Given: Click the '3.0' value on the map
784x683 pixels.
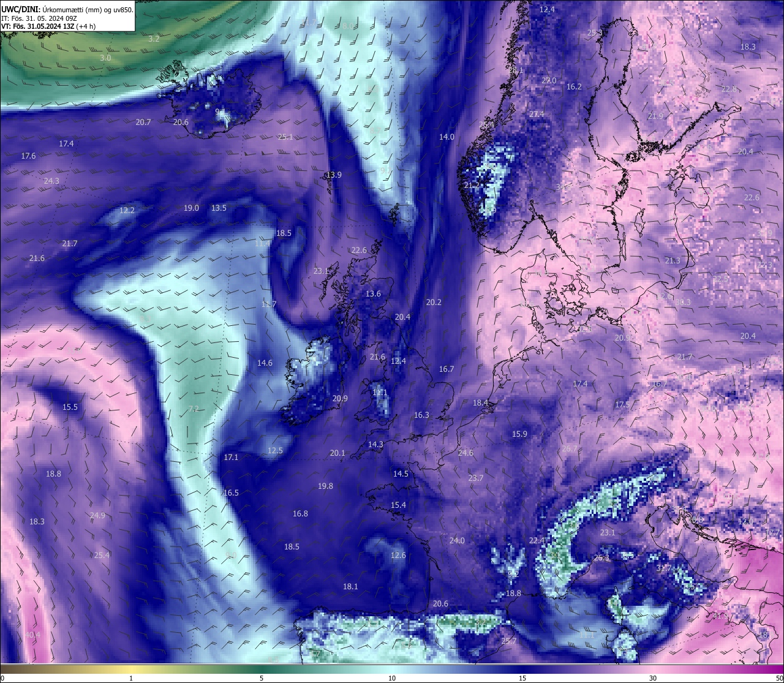Looking at the screenshot, I should tap(105, 58).
